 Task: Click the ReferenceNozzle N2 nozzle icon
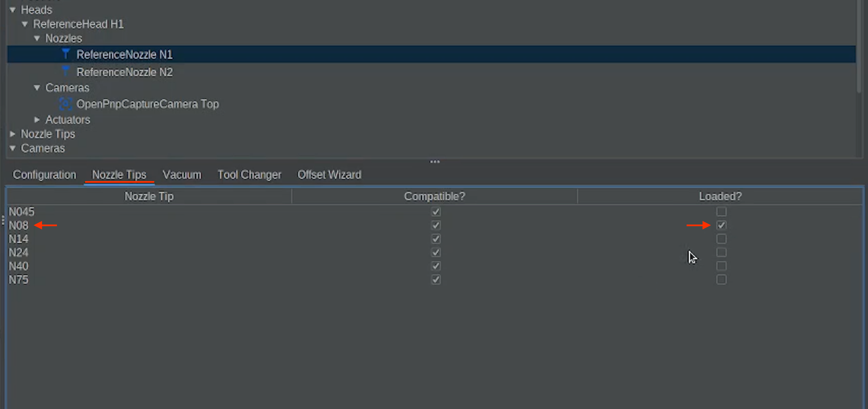point(65,72)
